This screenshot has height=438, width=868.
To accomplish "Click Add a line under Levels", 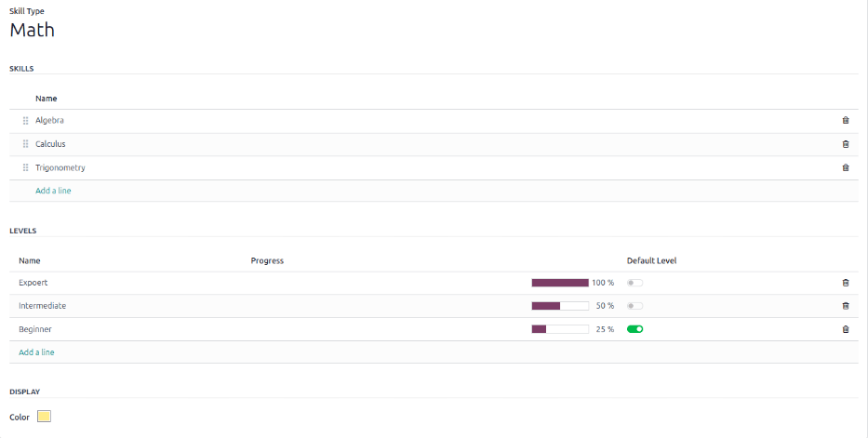I will coord(36,352).
